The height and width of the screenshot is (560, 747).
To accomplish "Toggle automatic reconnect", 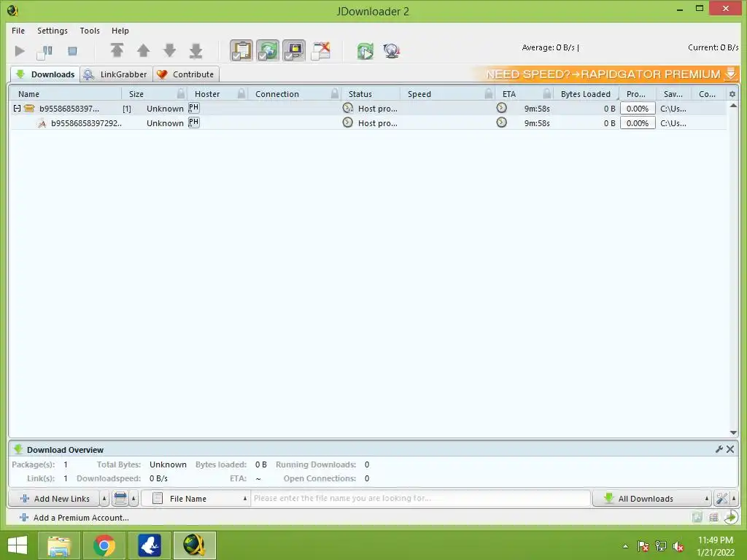I will [268, 50].
